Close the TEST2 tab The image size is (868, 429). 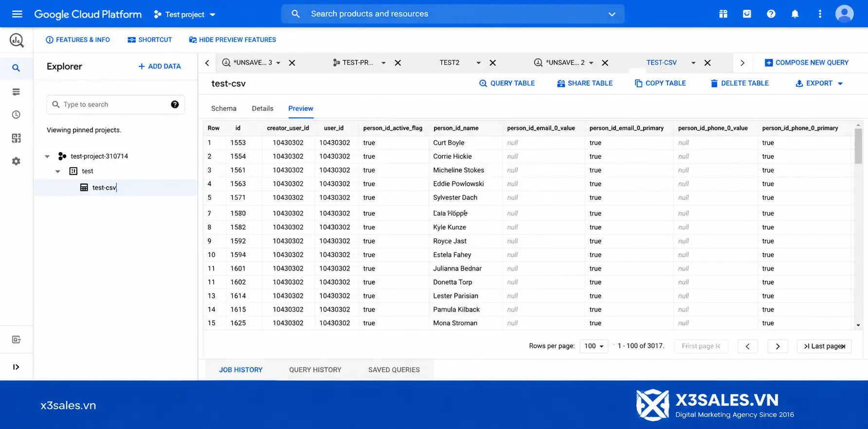click(x=493, y=63)
